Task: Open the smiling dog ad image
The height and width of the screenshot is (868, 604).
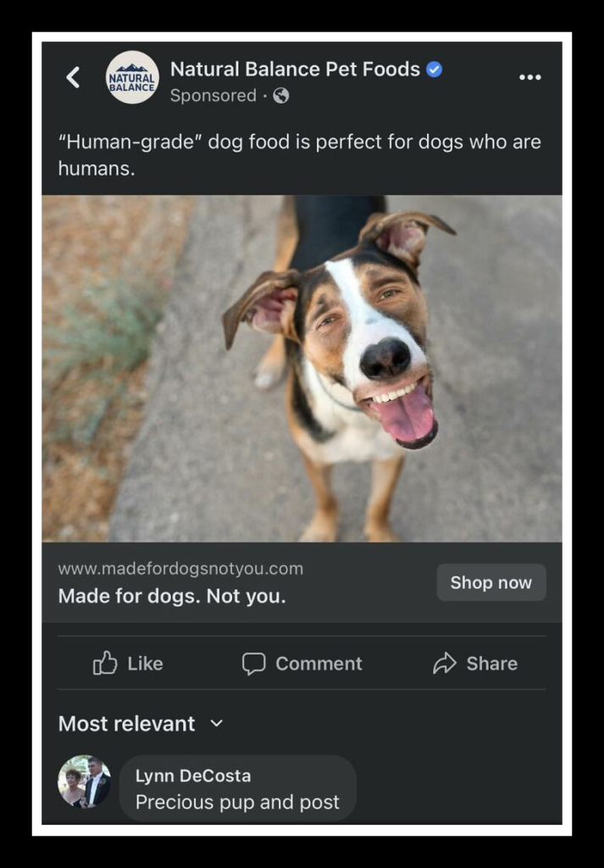Action: tap(302, 368)
